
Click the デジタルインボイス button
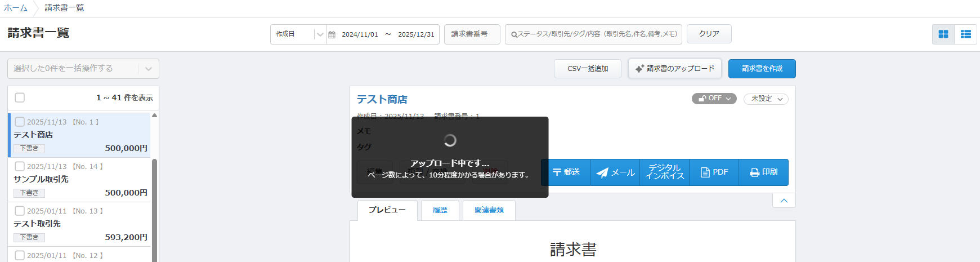click(x=665, y=172)
